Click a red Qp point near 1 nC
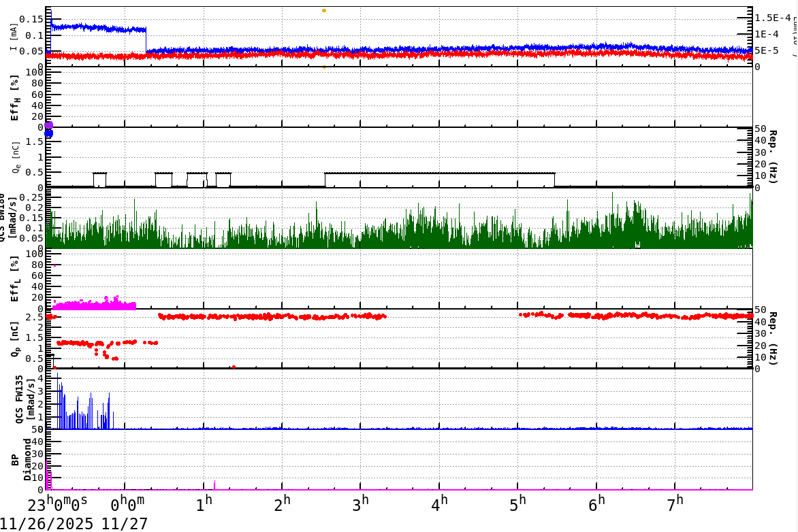The height and width of the screenshot is (532, 798). (x=75, y=342)
